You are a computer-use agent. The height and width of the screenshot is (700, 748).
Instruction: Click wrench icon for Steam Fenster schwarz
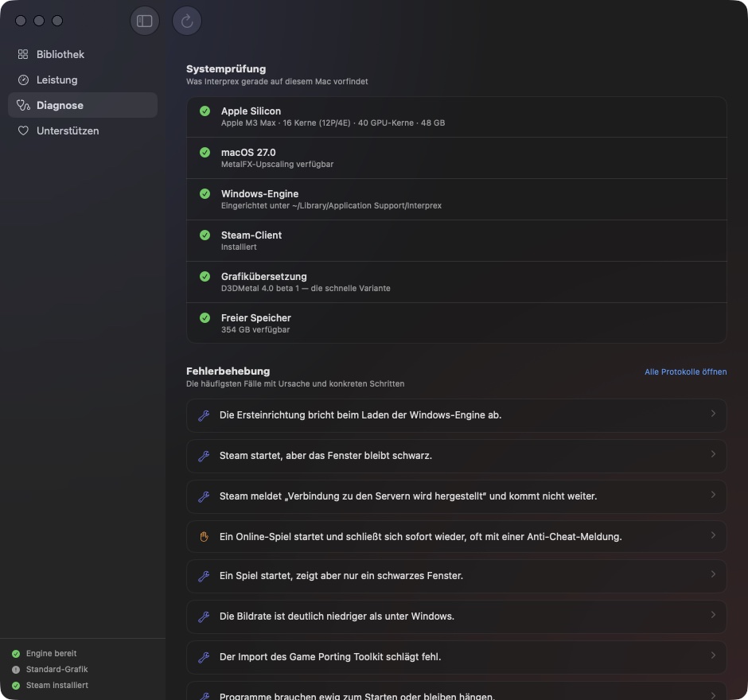[204, 457]
